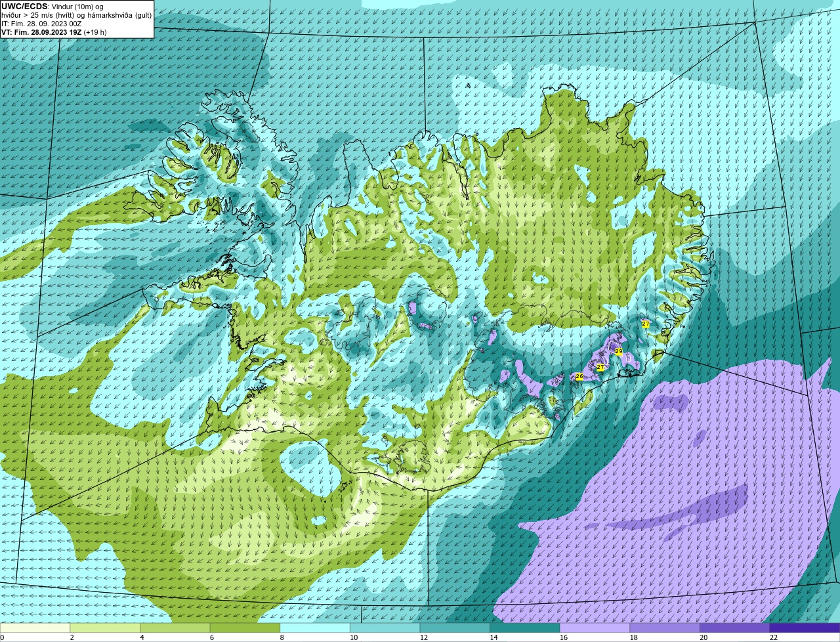840x642 pixels.
Task: Click the yellow gust label 26
Action: pos(579,376)
